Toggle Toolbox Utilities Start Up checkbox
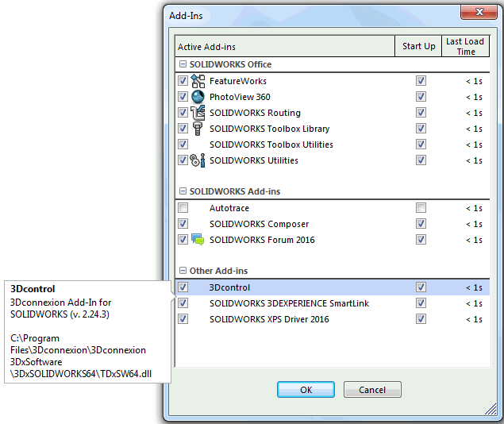The height and width of the screenshot is (424, 504). click(x=421, y=144)
